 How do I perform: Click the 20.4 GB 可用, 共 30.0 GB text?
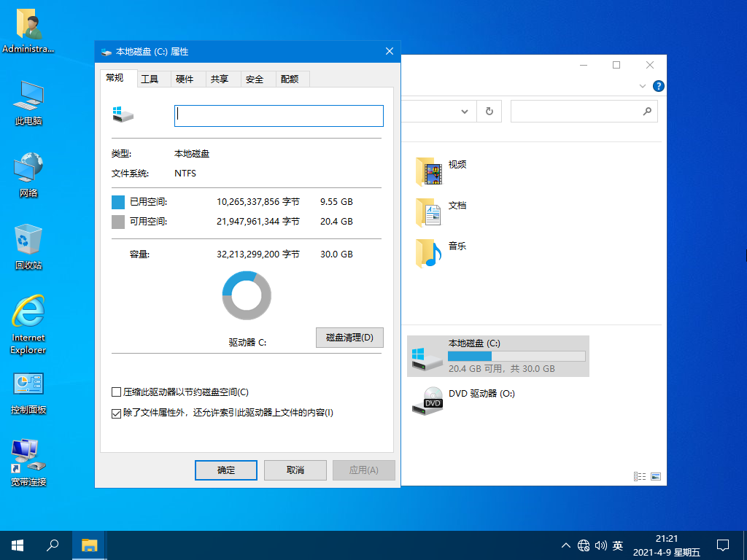(x=502, y=368)
